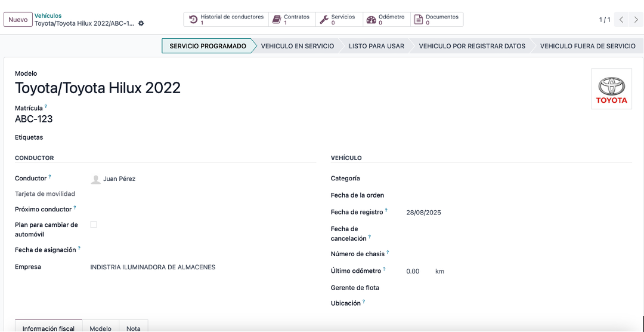Click the Odómetro gauge icon

(371, 20)
